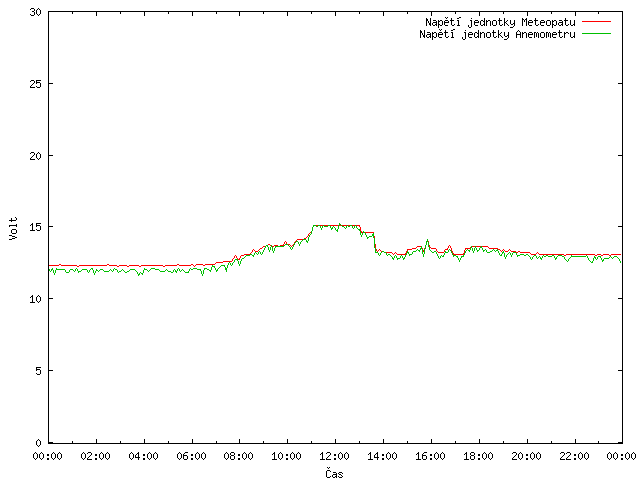Click the x-axis time label 16:00
The width and height of the screenshot is (640, 480).
(x=431, y=456)
